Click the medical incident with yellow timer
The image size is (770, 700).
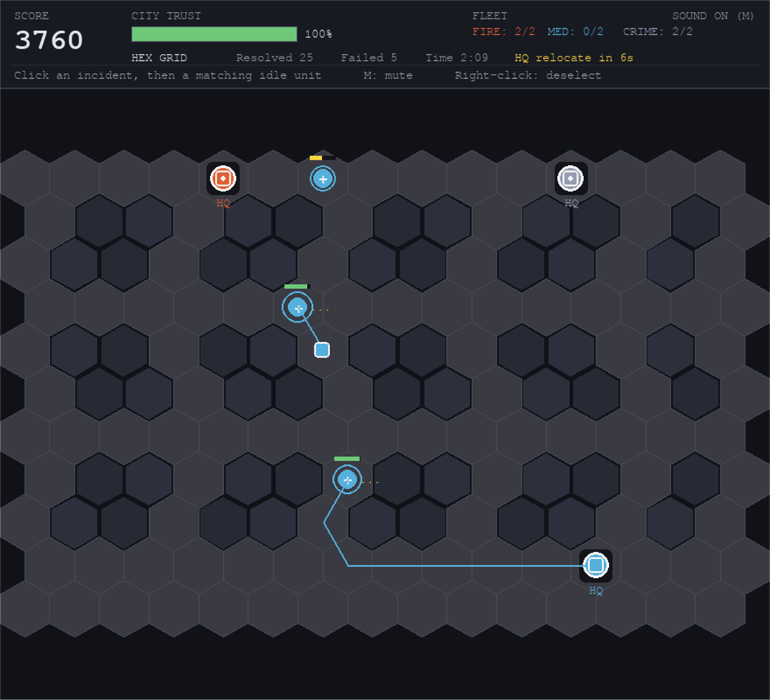(x=323, y=179)
